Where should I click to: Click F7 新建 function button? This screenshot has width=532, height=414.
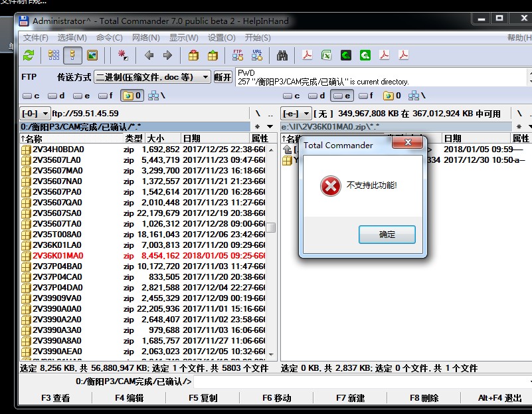point(351,397)
